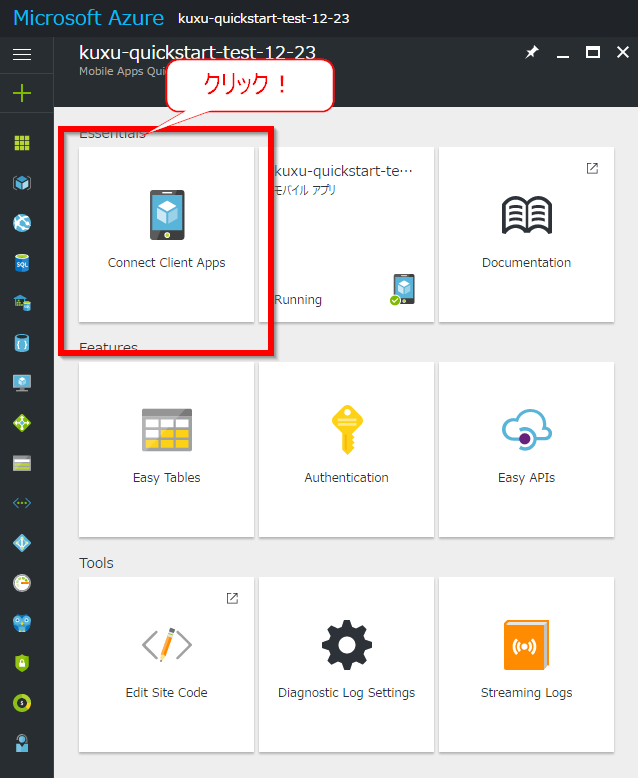The height and width of the screenshot is (778, 638).
Task: Open Virtual machines monitor icon in sidebar
Action: pos(22,383)
